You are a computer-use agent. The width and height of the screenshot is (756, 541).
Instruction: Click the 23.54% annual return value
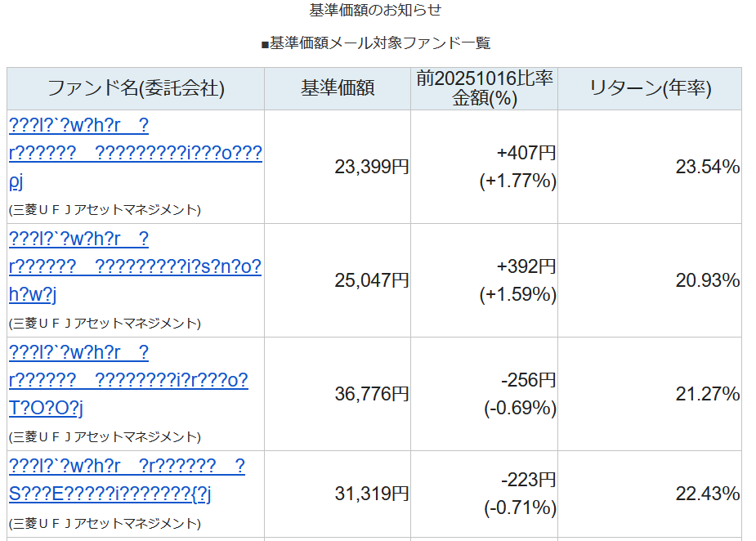pyautogui.click(x=707, y=167)
